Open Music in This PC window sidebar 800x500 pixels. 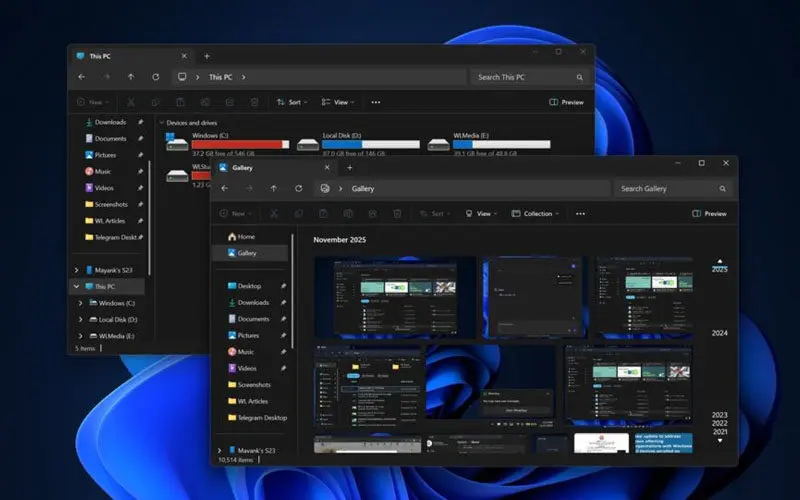[x=98, y=171]
